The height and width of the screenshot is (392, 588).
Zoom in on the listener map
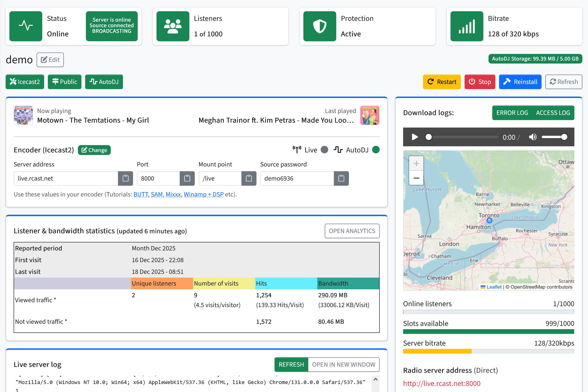[416, 164]
